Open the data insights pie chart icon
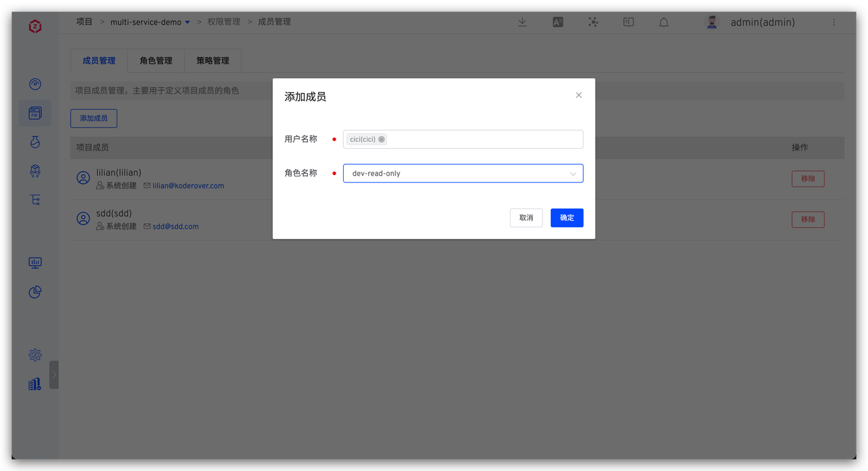The image size is (868, 471). point(35,292)
